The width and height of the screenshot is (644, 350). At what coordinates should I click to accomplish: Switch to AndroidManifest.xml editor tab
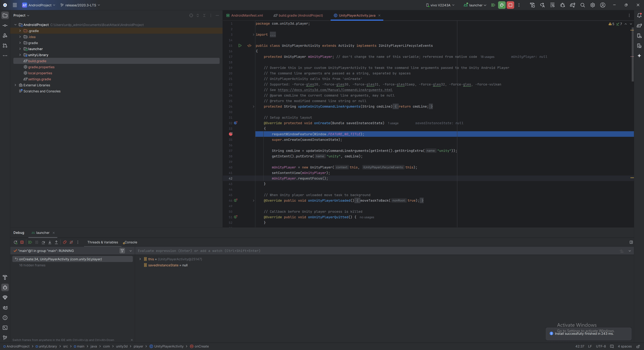click(x=247, y=15)
